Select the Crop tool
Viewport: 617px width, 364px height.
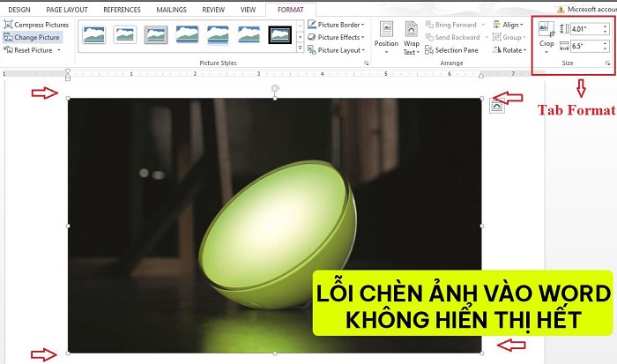(546, 33)
